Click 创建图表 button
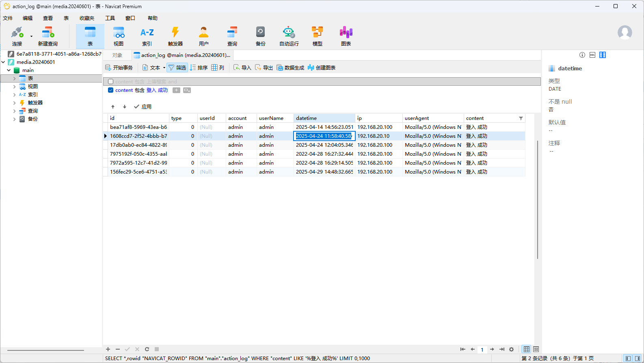This screenshot has height=363, width=644. tap(322, 67)
